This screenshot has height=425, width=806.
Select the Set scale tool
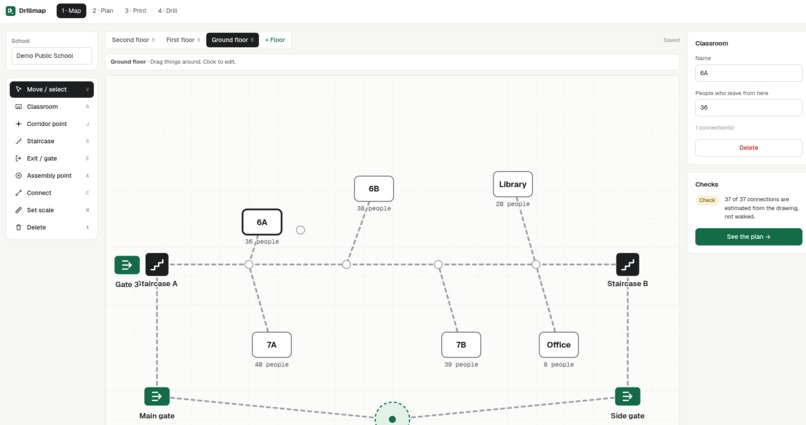pos(51,210)
